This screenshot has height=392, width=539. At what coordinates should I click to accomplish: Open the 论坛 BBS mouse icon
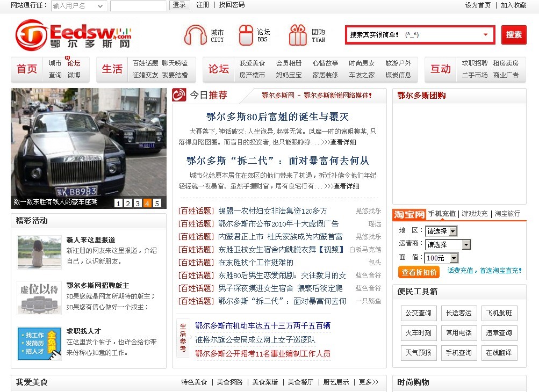tap(246, 35)
